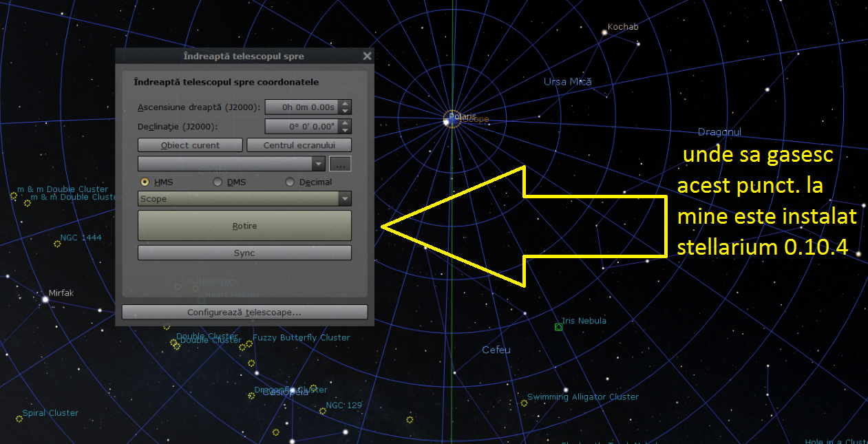Click the Spiral Cluster marker
Viewport: 868px width, 444px height.
coord(19,419)
